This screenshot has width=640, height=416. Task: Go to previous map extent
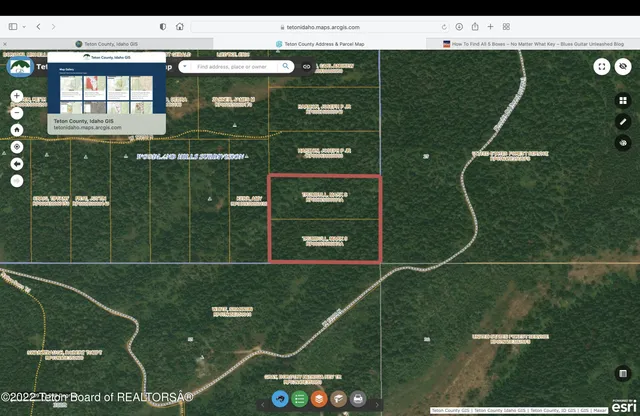click(x=17, y=164)
